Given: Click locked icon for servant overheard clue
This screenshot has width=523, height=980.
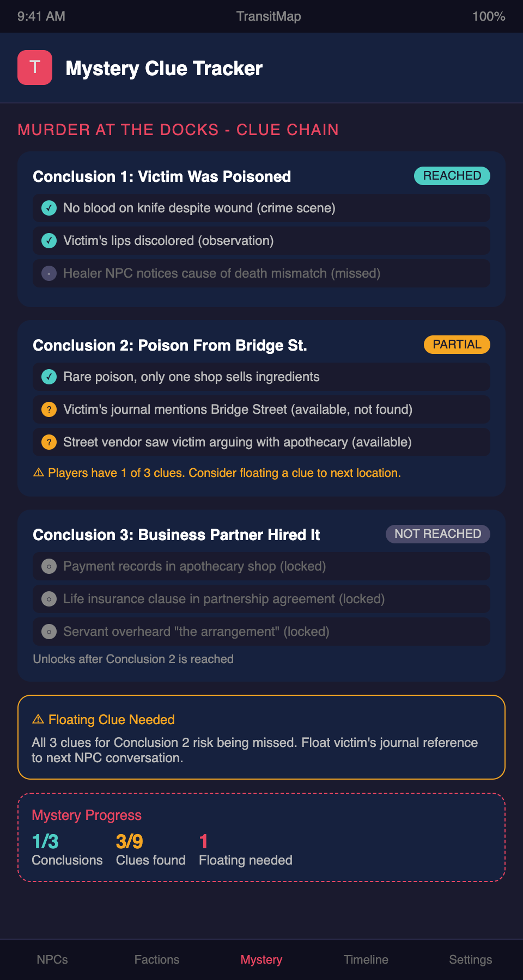Looking at the screenshot, I should pos(49,632).
